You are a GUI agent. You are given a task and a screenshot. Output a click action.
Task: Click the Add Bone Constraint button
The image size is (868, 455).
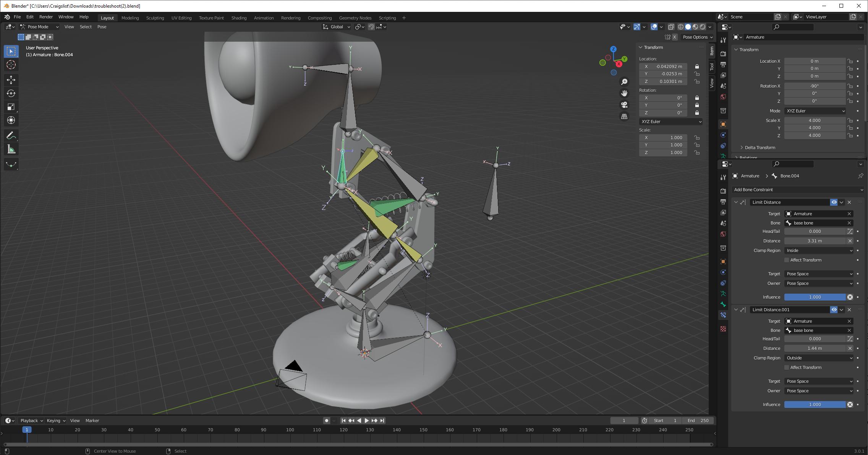pyautogui.click(x=798, y=190)
